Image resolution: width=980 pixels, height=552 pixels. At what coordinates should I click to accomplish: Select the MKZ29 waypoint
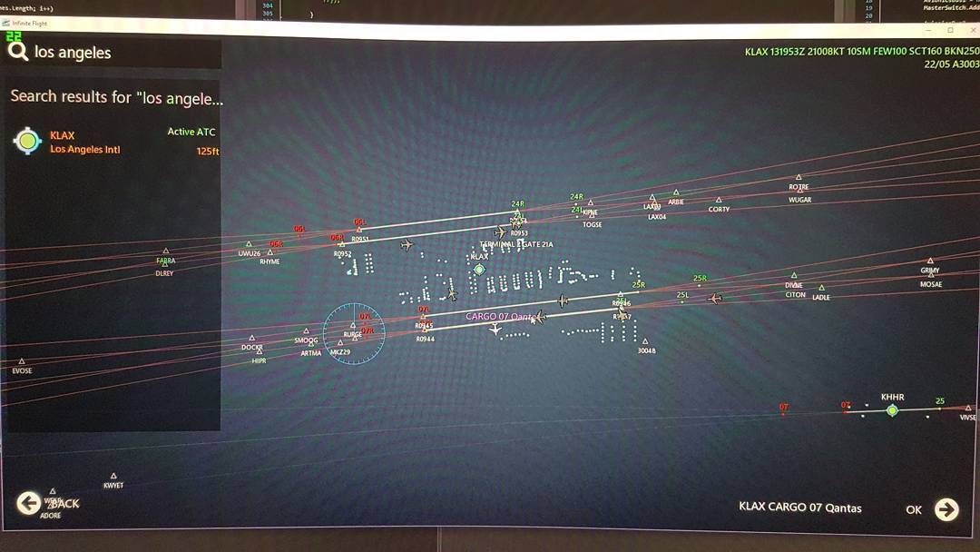pyautogui.click(x=340, y=348)
